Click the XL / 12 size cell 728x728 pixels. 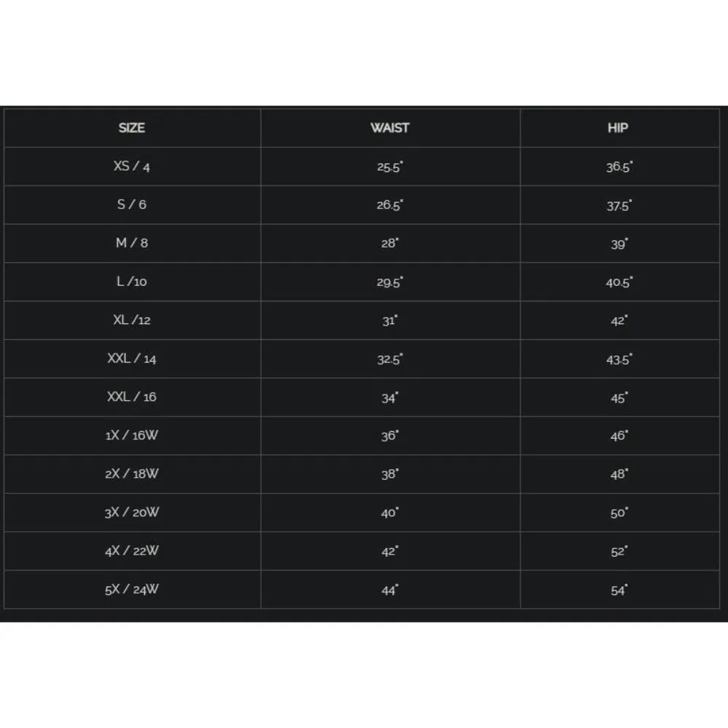tap(132, 320)
